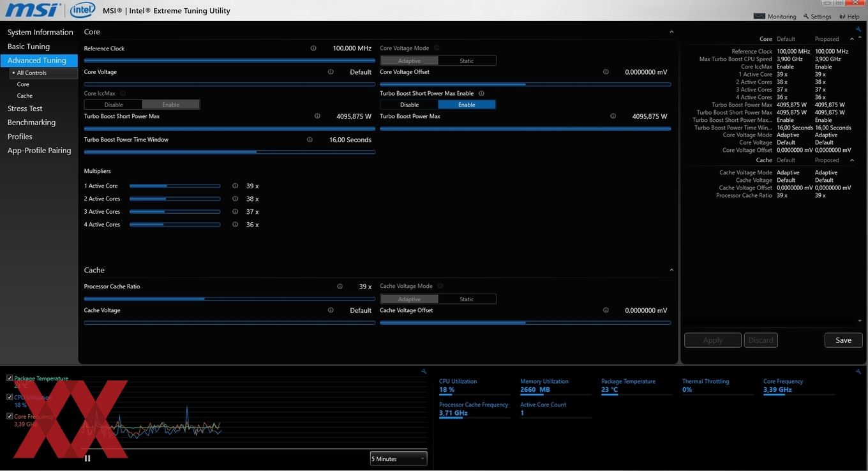Image resolution: width=868 pixels, height=471 pixels.
Task: Adjust Processor Cache Ratio slider
Action: pyautogui.click(x=230, y=299)
